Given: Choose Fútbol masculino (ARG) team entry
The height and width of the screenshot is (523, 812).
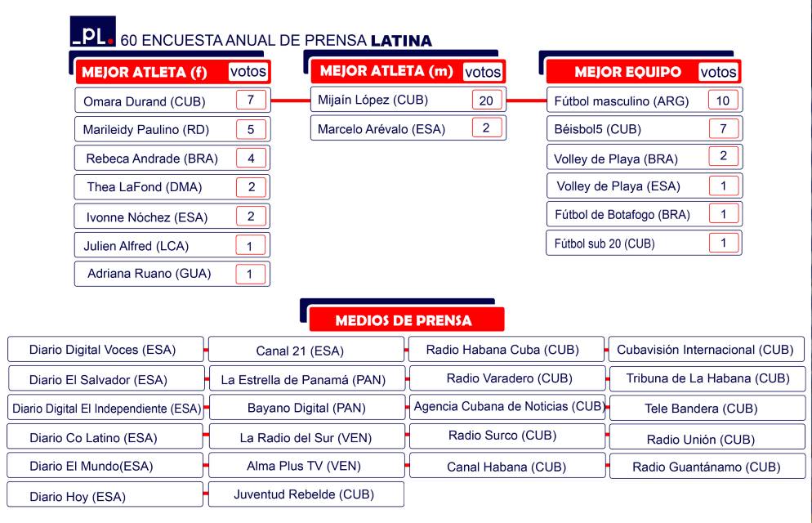Looking at the screenshot, I should coord(621,102).
